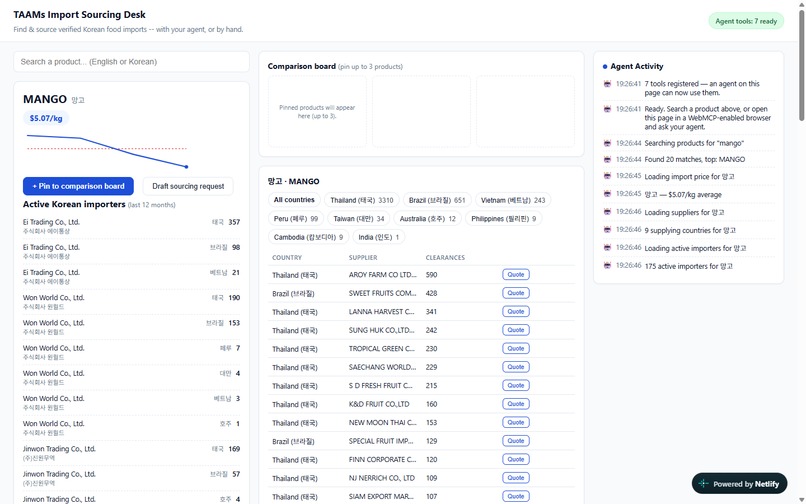This screenshot has width=806, height=504.
Task: Click agent icon beside '175 active importers'
Action: click(607, 266)
